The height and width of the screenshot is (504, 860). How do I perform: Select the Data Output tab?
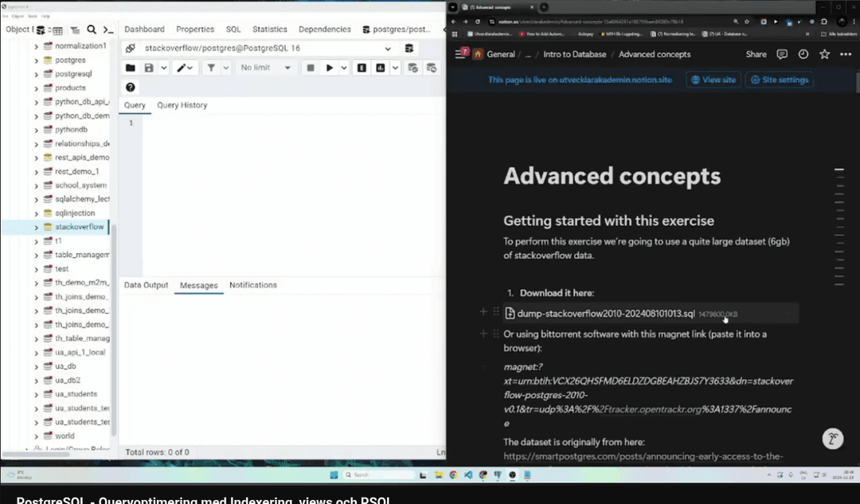146,285
